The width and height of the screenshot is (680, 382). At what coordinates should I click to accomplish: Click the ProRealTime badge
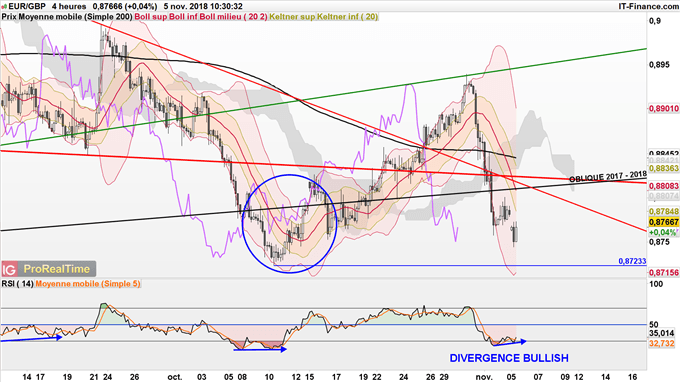pyautogui.click(x=57, y=269)
